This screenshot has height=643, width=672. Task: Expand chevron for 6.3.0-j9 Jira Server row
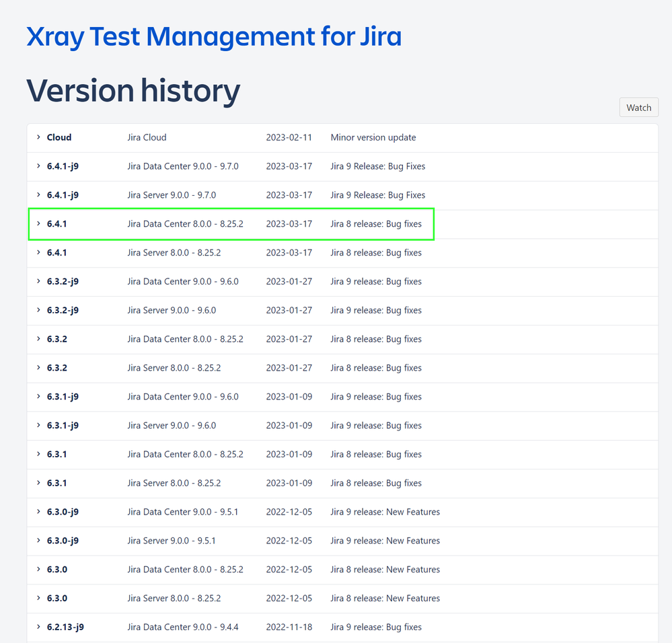(38, 540)
